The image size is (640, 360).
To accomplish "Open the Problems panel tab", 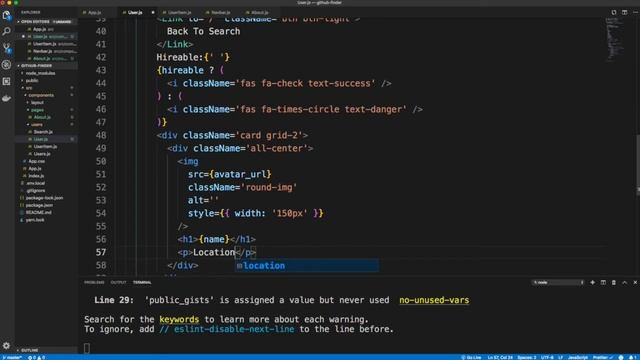I will point(94,282).
